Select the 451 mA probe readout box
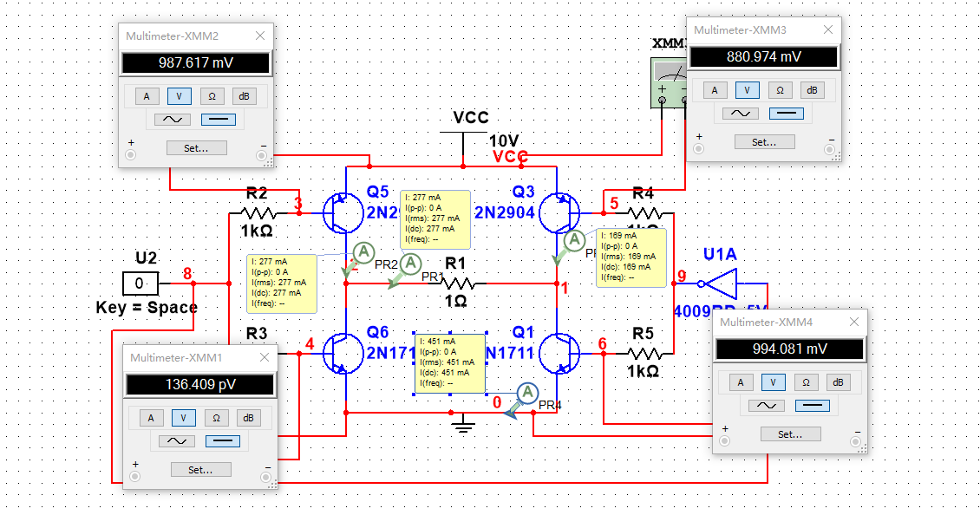 point(450,364)
